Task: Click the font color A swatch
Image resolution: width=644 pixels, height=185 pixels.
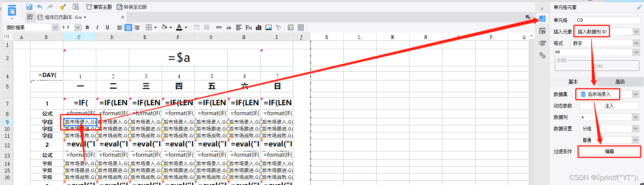Action: pos(179,27)
